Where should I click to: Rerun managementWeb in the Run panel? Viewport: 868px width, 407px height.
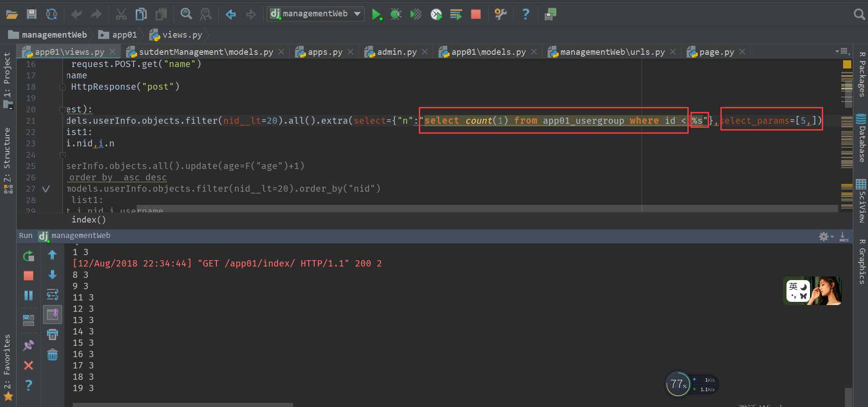pyautogui.click(x=28, y=256)
